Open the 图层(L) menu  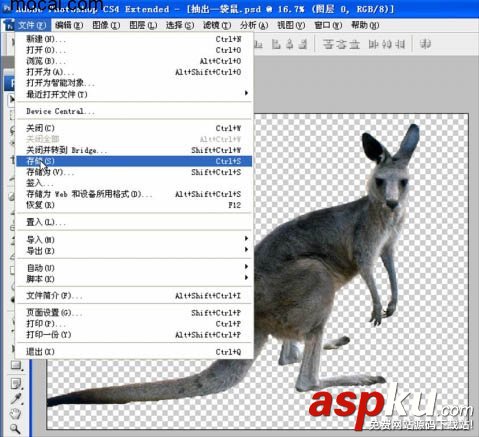(x=143, y=25)
